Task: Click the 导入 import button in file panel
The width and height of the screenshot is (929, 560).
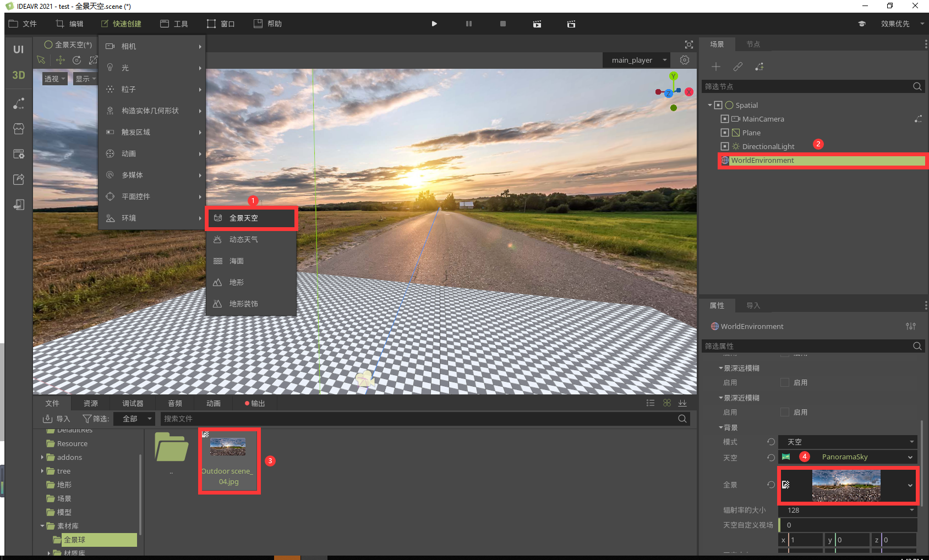Action: (x=56, y=419)
